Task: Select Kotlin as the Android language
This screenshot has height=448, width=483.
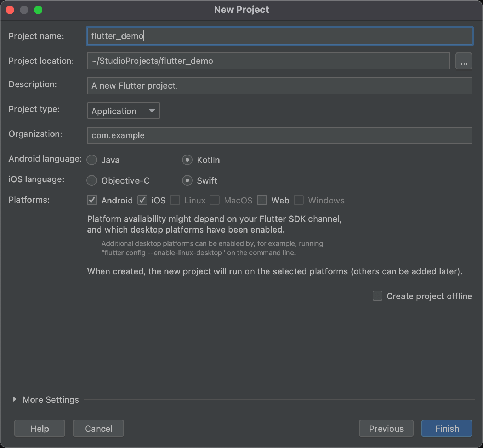Action: pyautogui.click(x=187, y=160)
